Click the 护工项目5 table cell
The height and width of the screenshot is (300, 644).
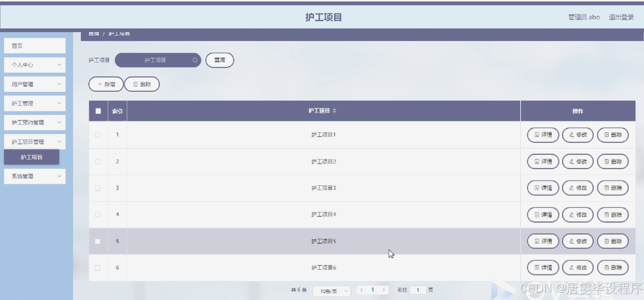coord(324,241)
